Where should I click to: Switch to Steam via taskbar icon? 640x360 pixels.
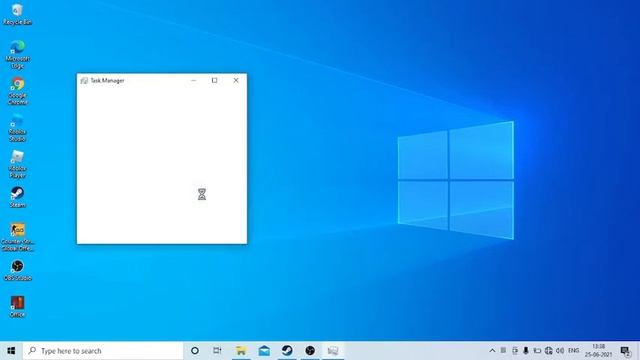(x=287, y=351)
